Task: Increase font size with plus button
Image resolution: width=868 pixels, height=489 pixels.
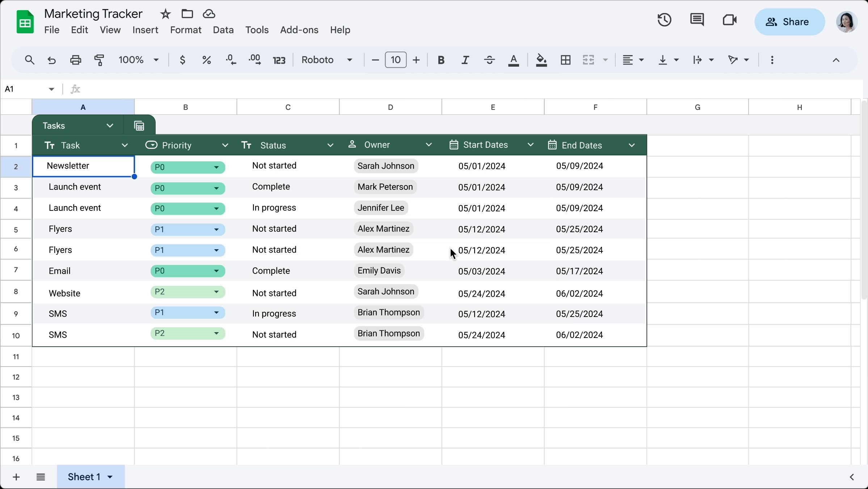Action: click(416, 60)
